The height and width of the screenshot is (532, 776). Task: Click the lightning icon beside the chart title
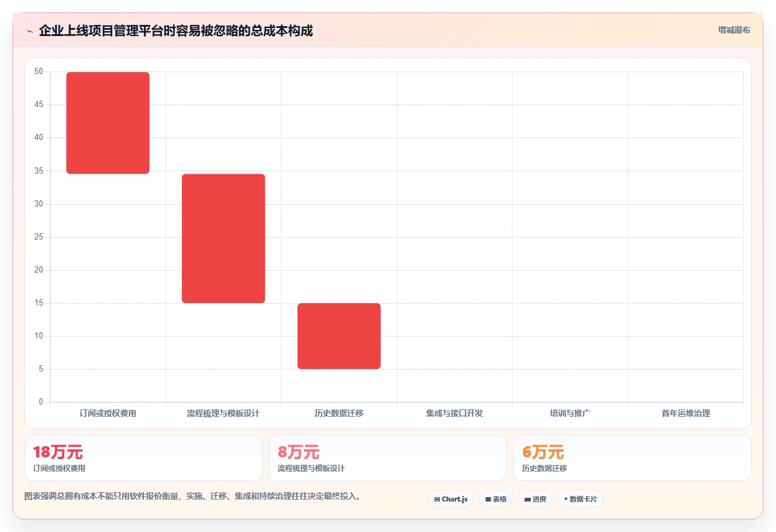(x=30, y=31)
